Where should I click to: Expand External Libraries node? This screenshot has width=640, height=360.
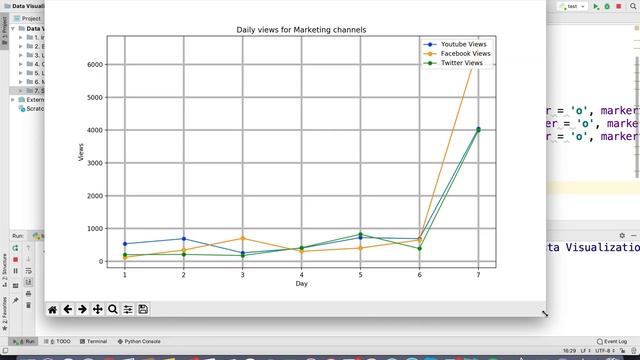[x=13, y=100]
